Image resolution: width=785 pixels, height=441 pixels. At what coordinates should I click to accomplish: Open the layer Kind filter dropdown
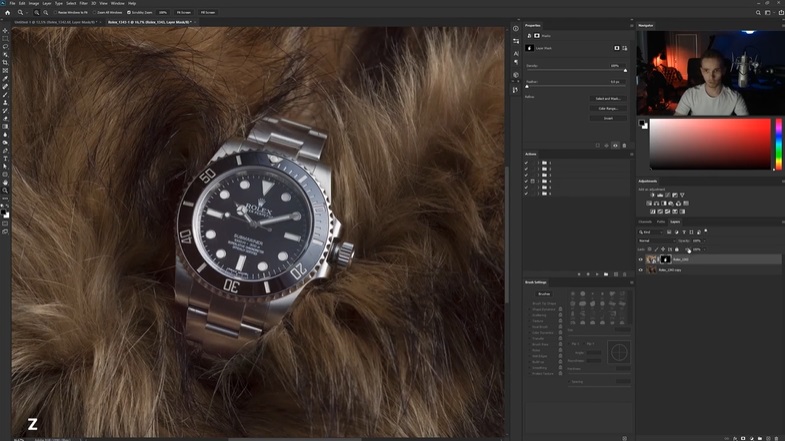(x=650, y=232)
